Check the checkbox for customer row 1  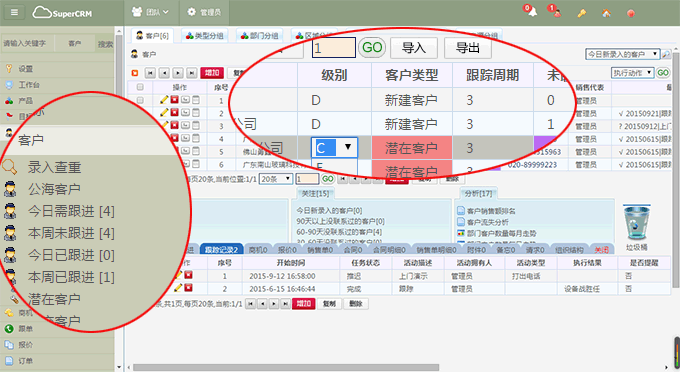coord(140,100)
